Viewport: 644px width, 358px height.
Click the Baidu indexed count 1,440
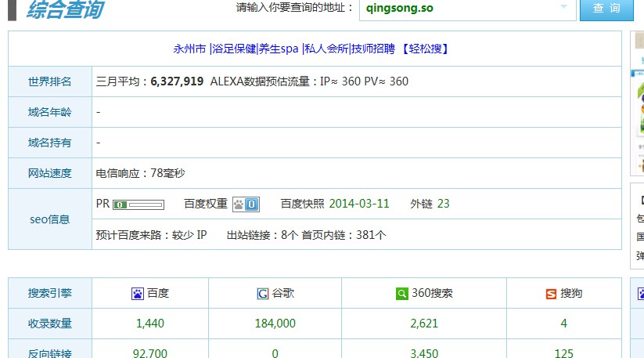pyautogui.click(x=150, y=324)
